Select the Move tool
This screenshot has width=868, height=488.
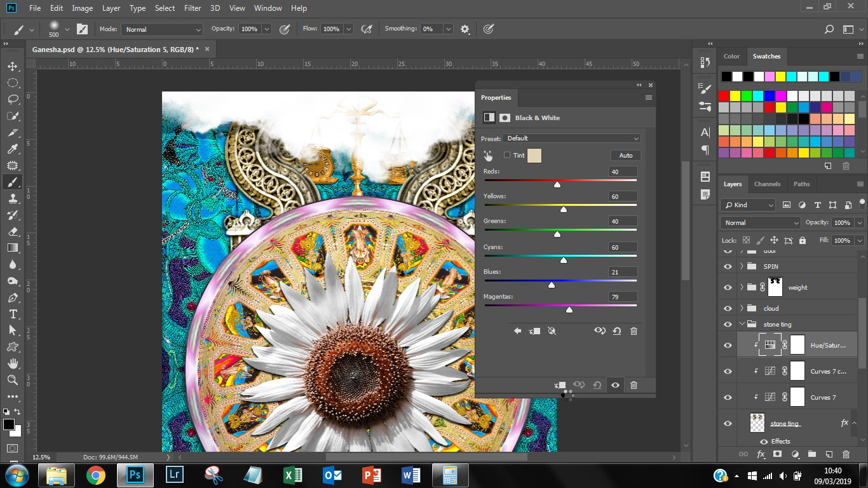tap(13, 67)
